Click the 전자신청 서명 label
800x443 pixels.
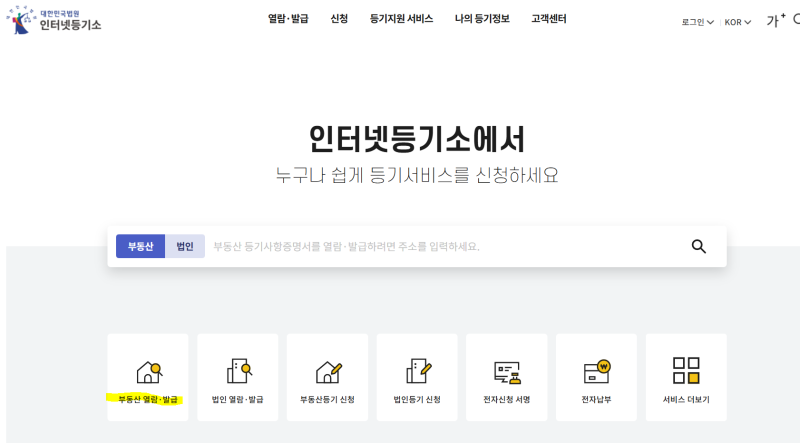point(507,399)
